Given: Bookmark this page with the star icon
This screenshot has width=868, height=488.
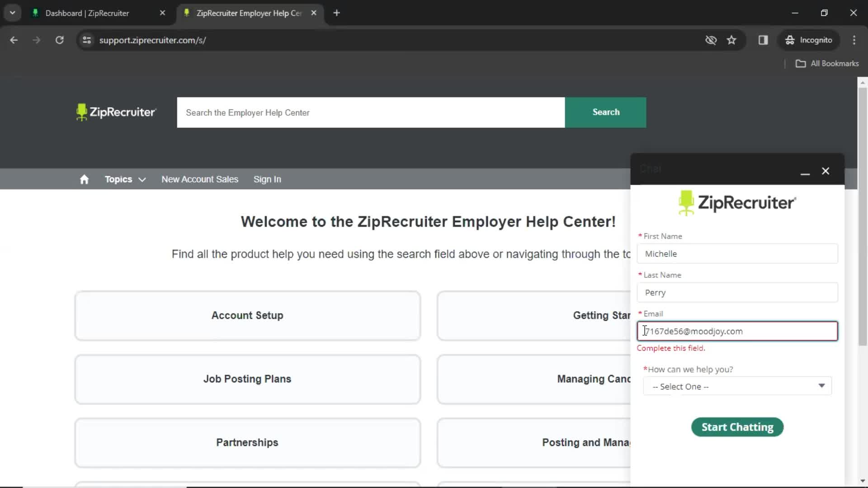Looking at the screenshot, I should (x=731, y=40).
